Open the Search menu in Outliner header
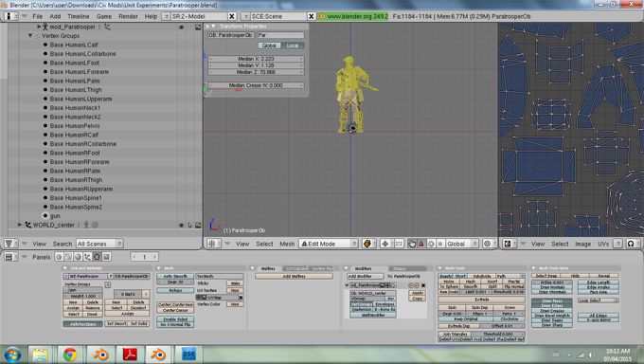 pos(63,244)
